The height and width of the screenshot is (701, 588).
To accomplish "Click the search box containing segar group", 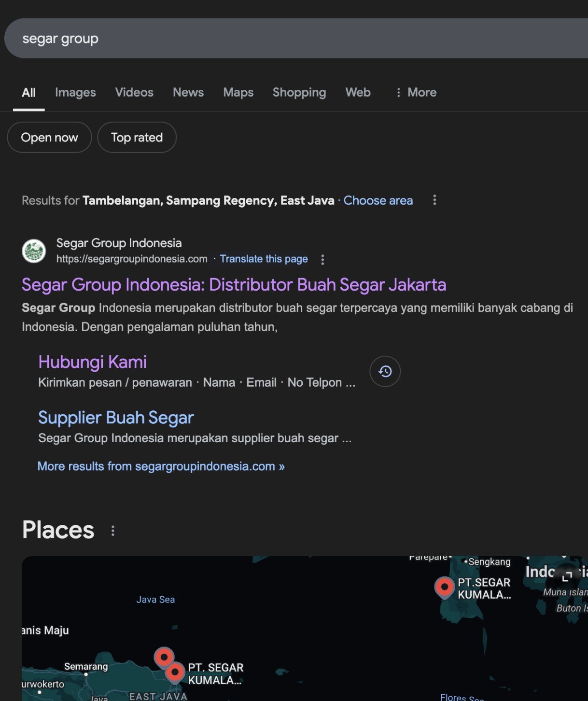I will (296, 38).
